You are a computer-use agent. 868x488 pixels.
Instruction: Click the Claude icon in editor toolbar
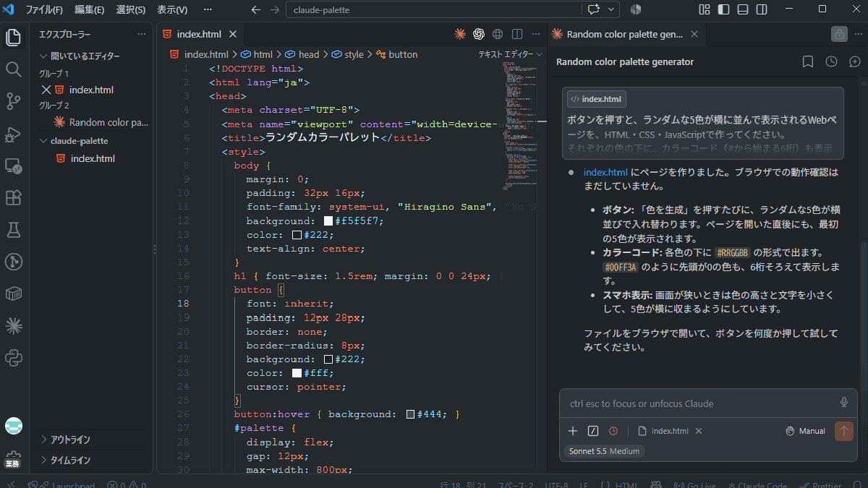(459, 34)
